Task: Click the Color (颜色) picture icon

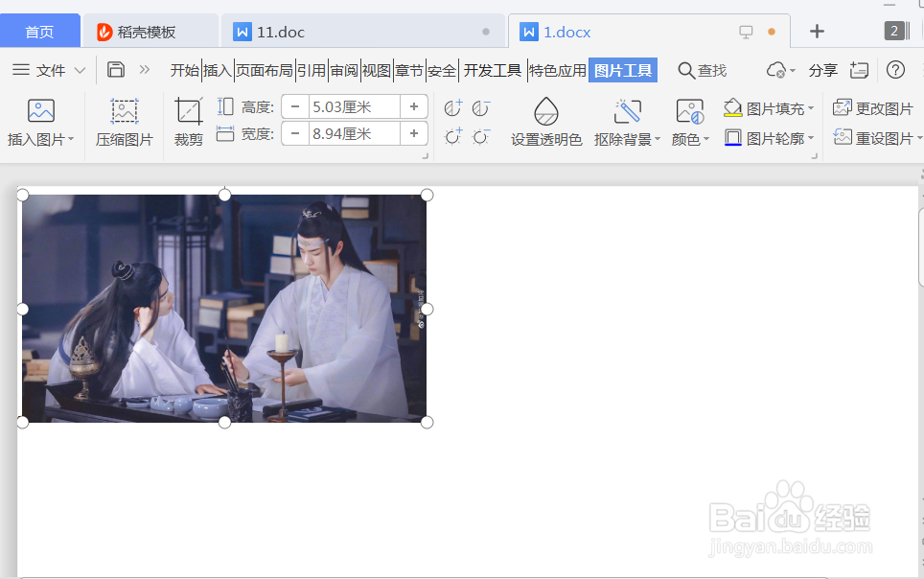Action: (x=689, y=111)
